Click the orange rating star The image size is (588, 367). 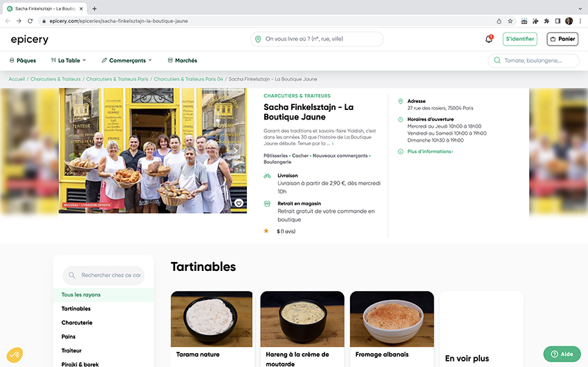pos(266,231)
